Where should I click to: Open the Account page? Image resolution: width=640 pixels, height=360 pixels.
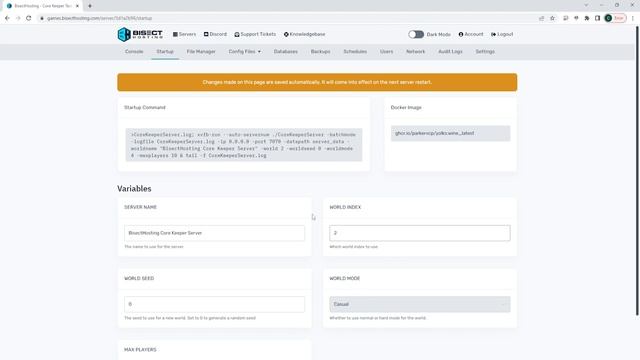[x=471, y=34]
